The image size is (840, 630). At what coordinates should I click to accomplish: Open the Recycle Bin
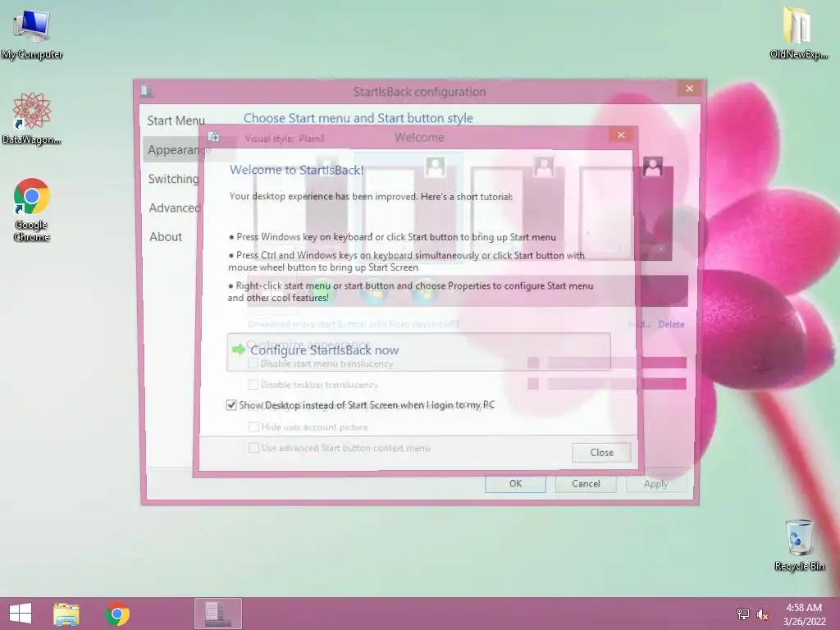tap(799, 545)
